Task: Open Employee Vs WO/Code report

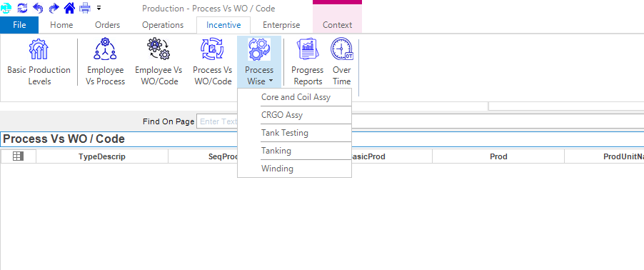Action: coord(159,61)
